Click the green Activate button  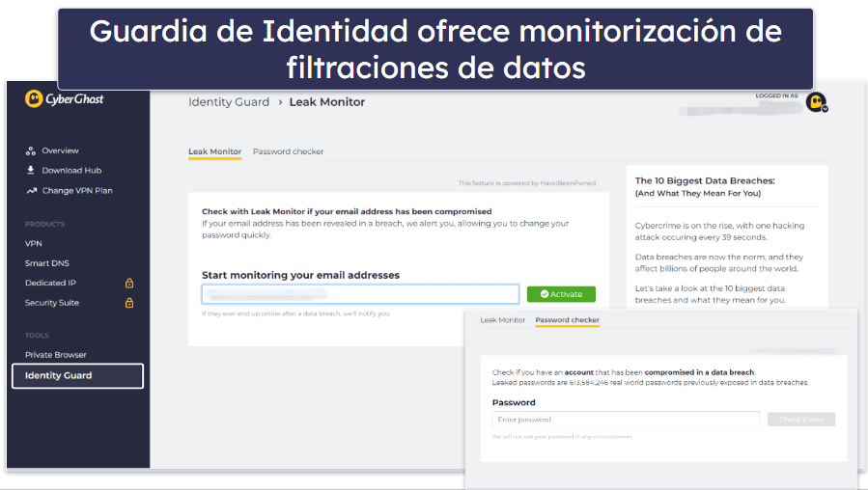pyautogui.click(x=561, y=294)
